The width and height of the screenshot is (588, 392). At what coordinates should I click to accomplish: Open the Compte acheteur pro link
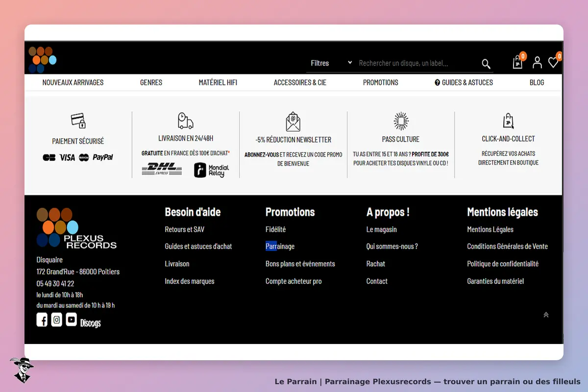click(x=294, y=281)
